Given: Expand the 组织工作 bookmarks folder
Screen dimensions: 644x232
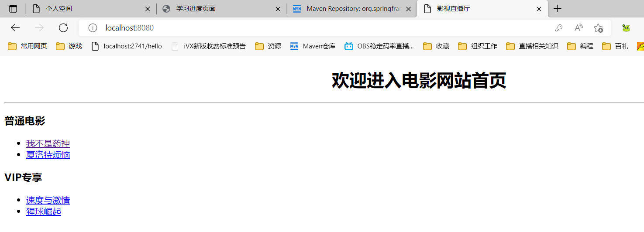Looking at the screenshot, I should (478, 46).
